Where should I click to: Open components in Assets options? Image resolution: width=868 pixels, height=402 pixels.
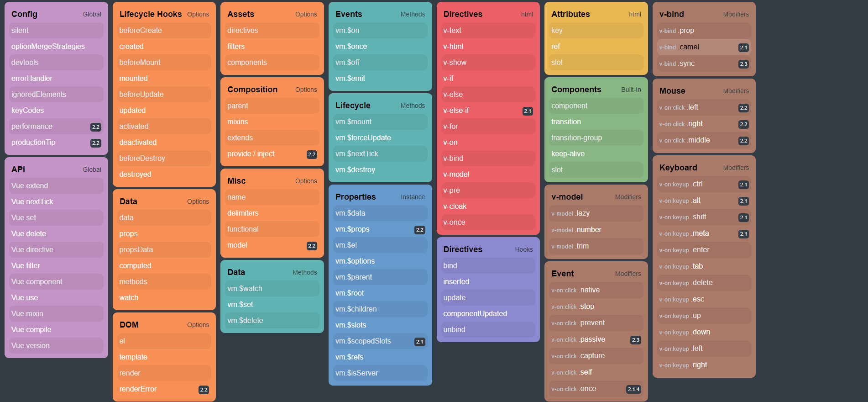[272, 63]
